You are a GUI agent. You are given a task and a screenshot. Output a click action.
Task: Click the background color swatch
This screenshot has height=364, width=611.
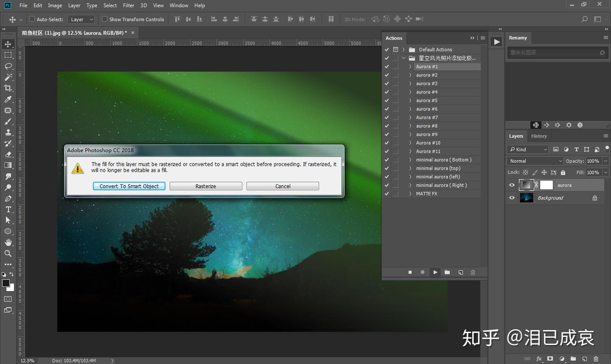(11, 288)
